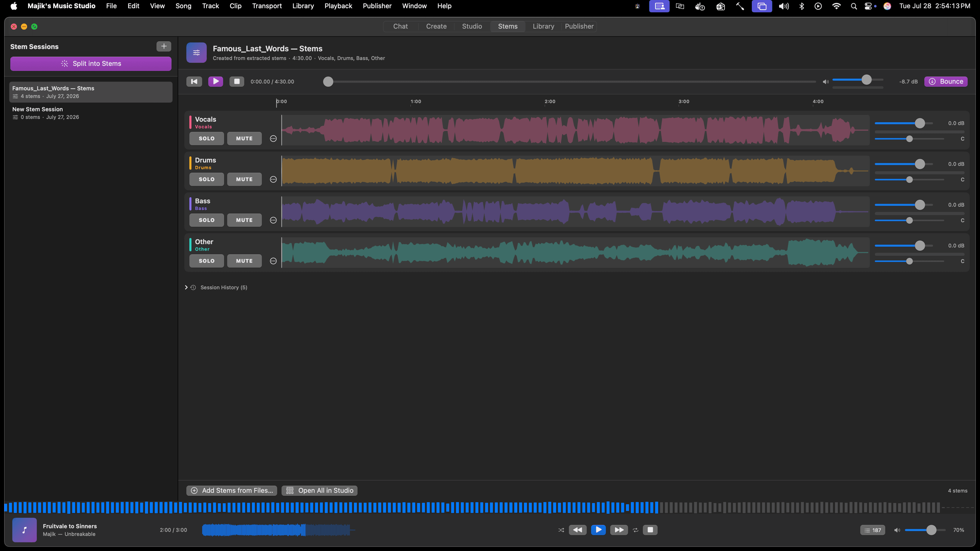Click the master volume speaker icon
The image size is (980, 551).
[825, 82]
